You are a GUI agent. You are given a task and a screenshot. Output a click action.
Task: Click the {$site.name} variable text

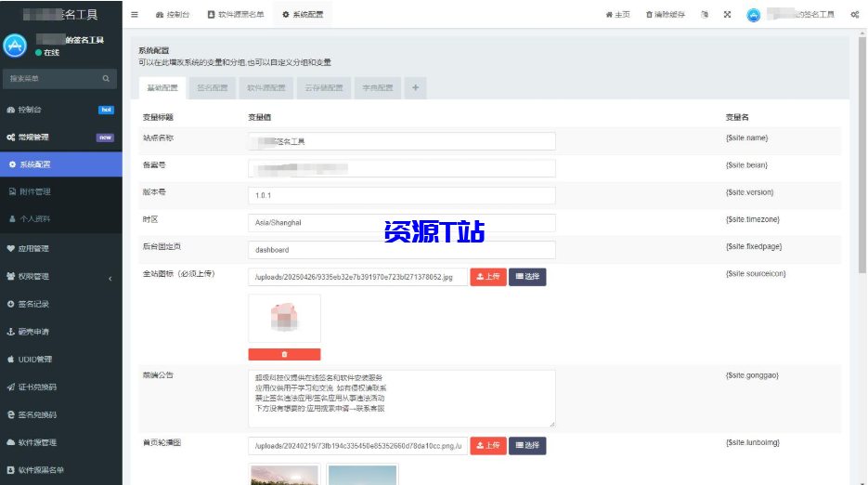pyautogui.click(x=746, y=138)
